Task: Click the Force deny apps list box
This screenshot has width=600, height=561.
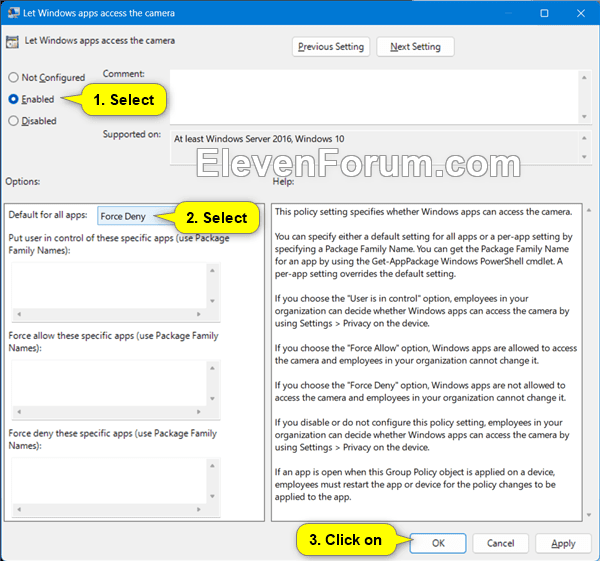Action: [110, 481]
